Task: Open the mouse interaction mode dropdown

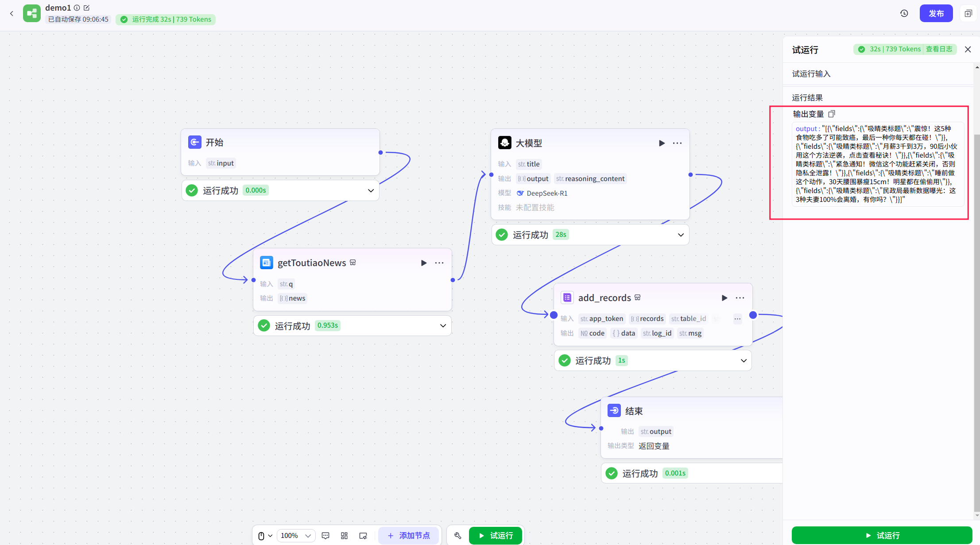Action: [x=265, y=536]
